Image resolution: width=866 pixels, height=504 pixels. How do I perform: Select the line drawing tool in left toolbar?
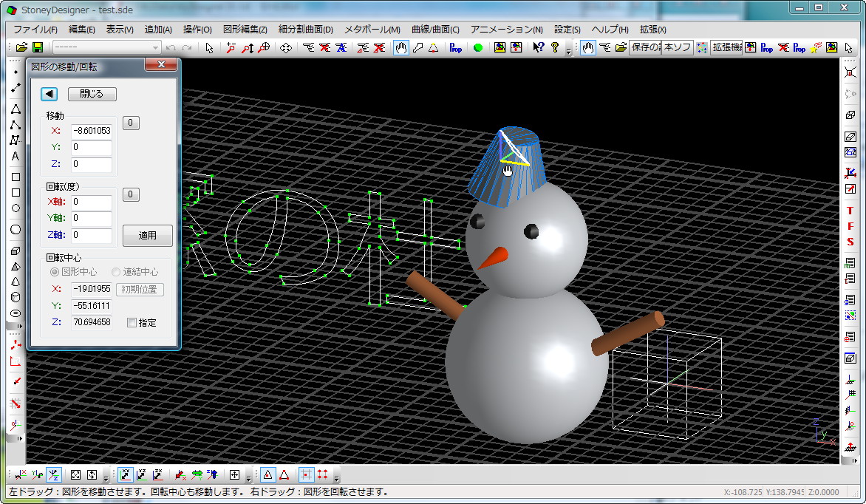click(x=16, y=88)
